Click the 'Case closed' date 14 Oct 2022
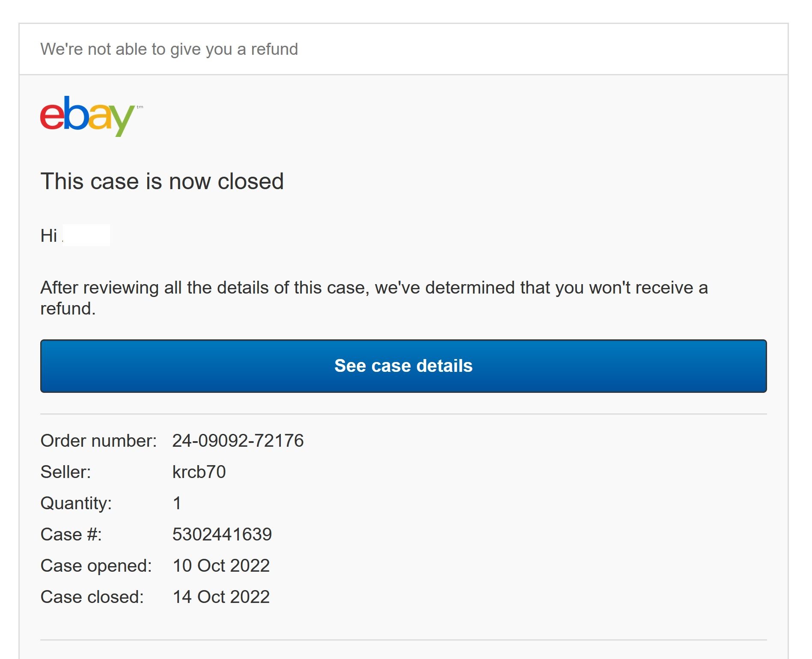The image size is (812, 659). (x=220, y=596)
